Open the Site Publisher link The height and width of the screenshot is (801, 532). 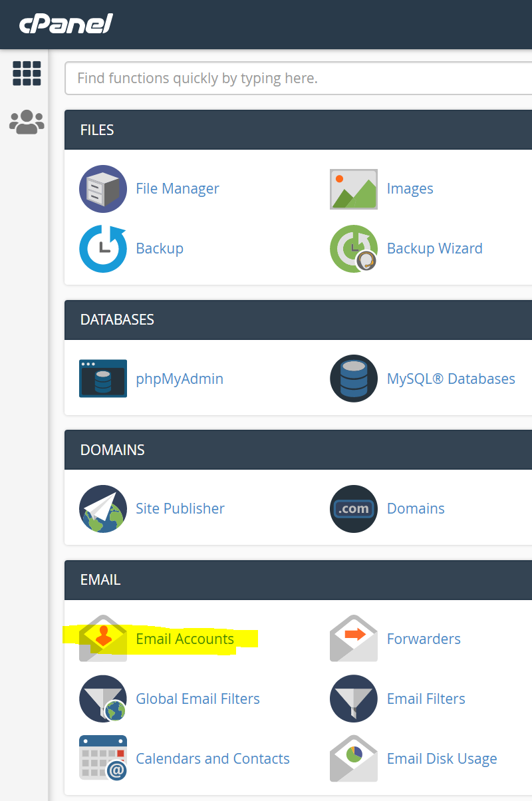[x=180, y=508]
